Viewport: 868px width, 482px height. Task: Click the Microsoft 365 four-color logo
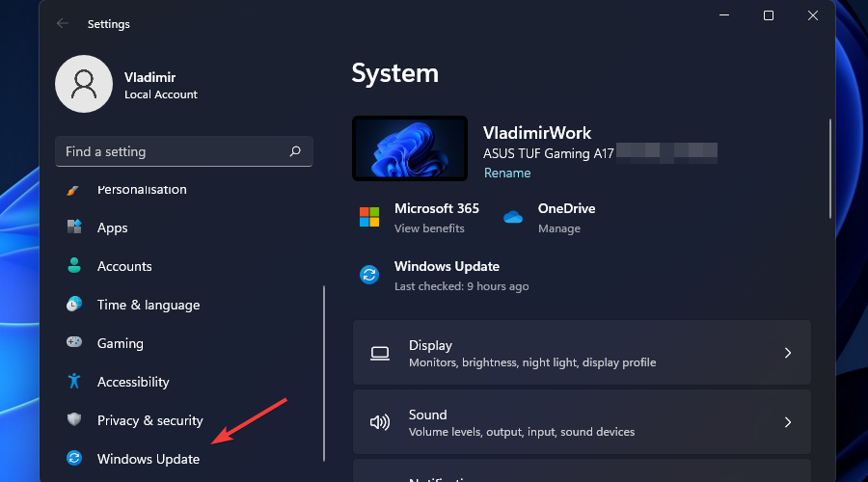pyautogui.click(x=369, y=217)
